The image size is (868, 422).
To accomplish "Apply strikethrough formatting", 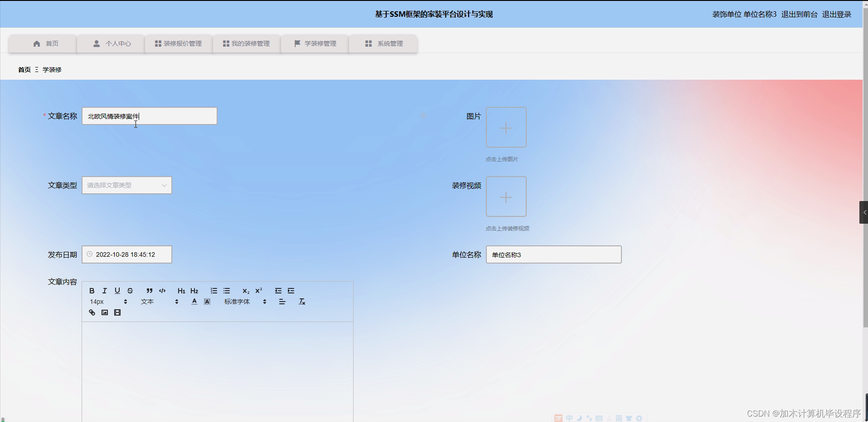I will tap(130, 291).
